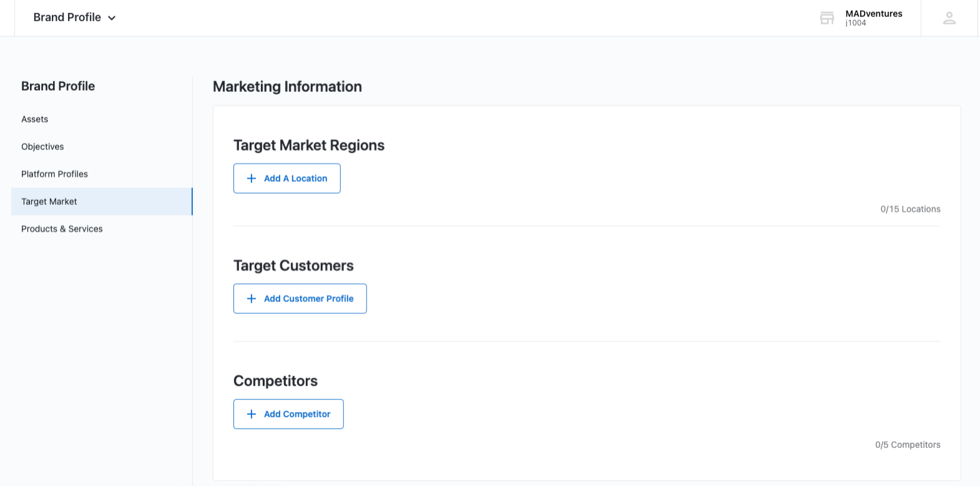Click the Marketing Information page heading
The width and height of the screenshot is (980, 486).
point(287,87)
